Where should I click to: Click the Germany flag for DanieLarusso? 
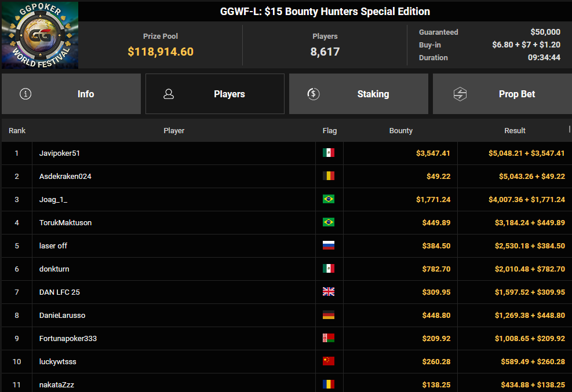coord(329,315)
